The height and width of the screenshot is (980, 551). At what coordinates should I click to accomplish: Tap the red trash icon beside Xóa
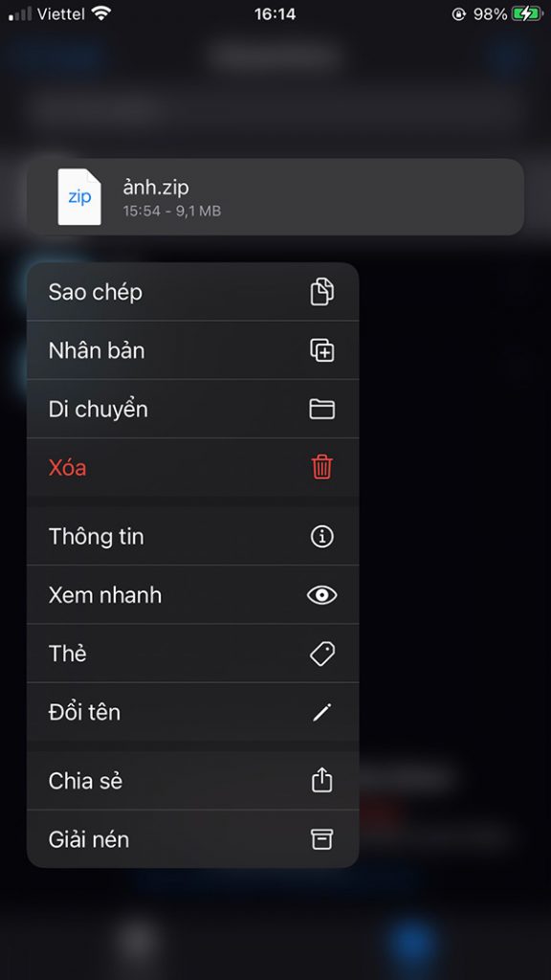[322, 467]
